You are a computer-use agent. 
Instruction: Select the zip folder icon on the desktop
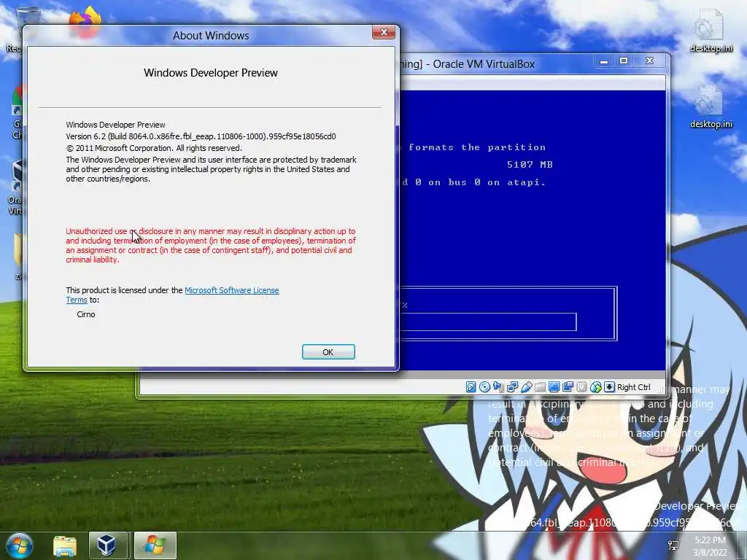(18, 254)
